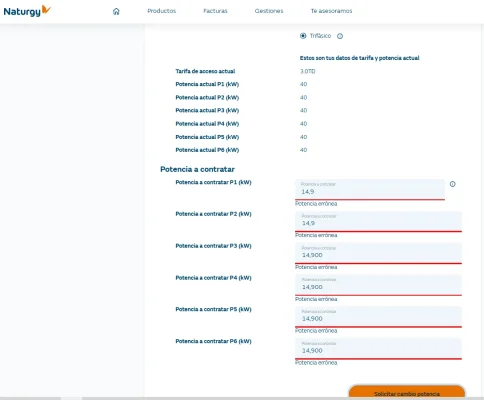This screenshot has height=400, width=484.
Task: Click the Potencia actual P2 (kW) label
Action: click(207, 98)
